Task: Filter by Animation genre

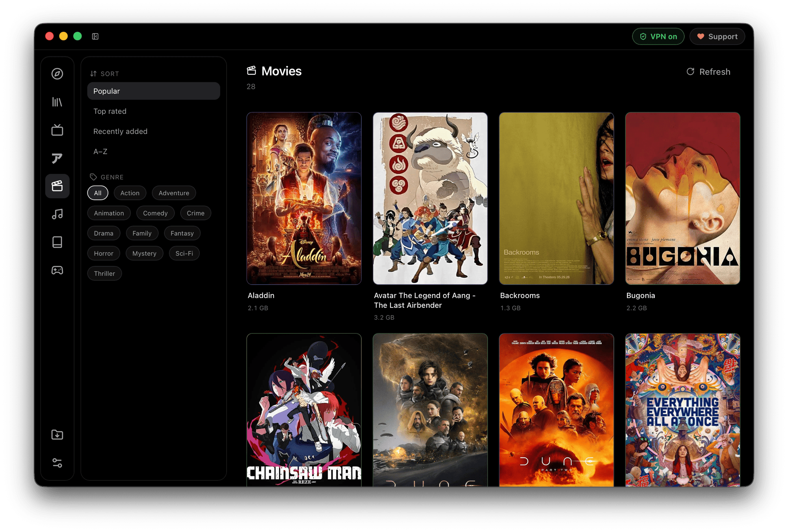Action: 109,213
